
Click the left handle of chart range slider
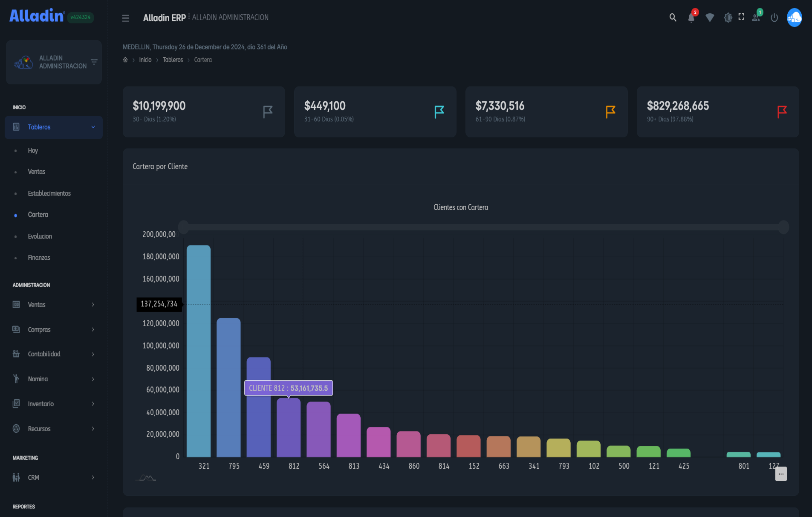[183, 227]
